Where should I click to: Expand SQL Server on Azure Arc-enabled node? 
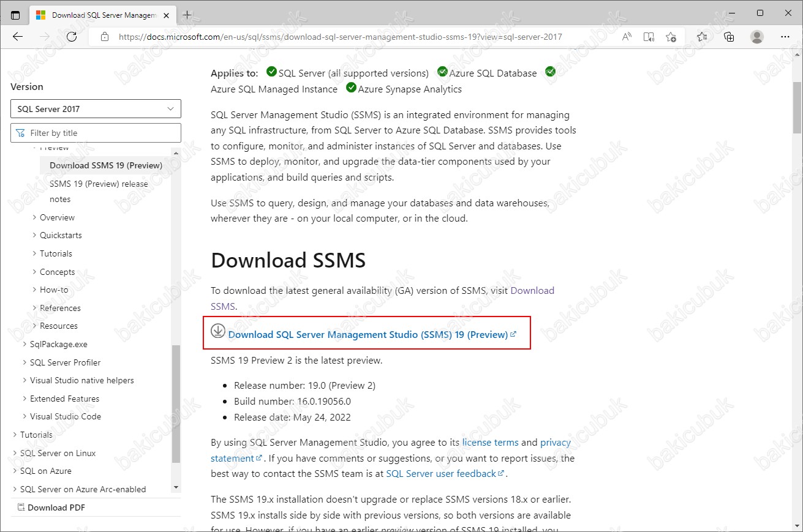coord(83,489)
